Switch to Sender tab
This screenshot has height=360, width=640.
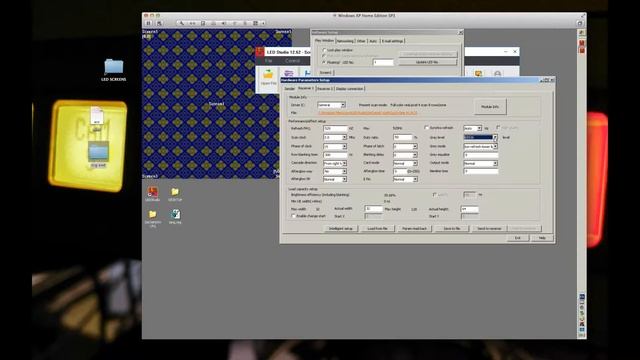click(289, 89)
